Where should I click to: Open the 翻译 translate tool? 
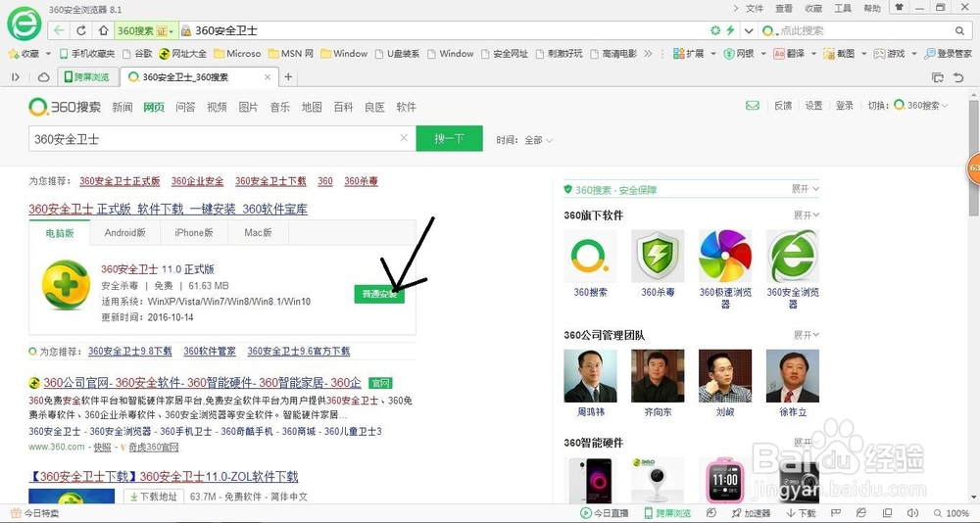click(x=788, y=54)
